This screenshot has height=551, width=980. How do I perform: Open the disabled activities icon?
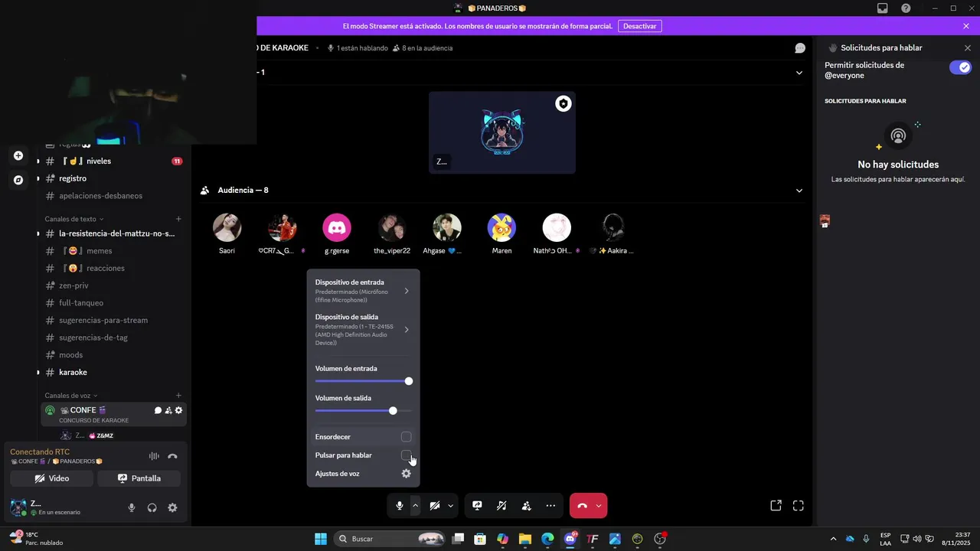[x=501, y=506]
